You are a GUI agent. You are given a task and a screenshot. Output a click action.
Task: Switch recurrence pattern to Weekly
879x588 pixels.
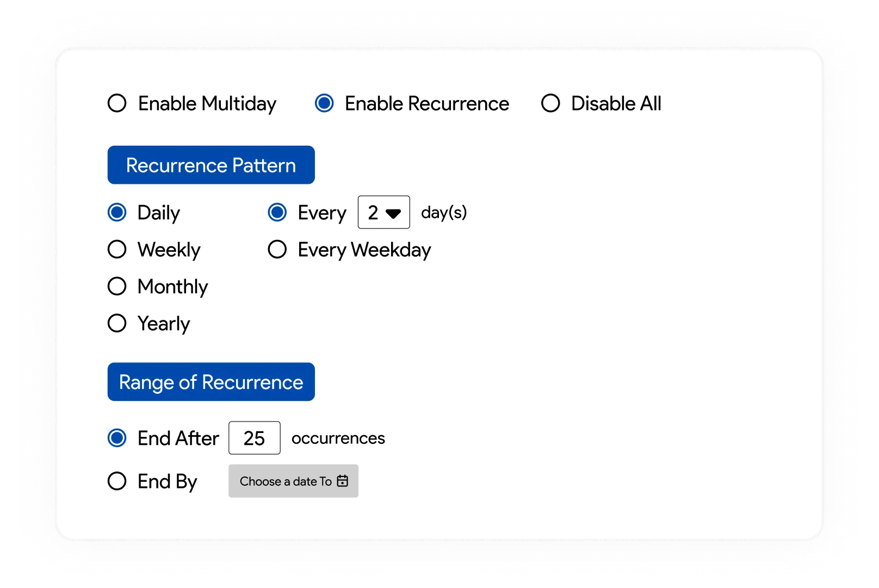[117, 250]
